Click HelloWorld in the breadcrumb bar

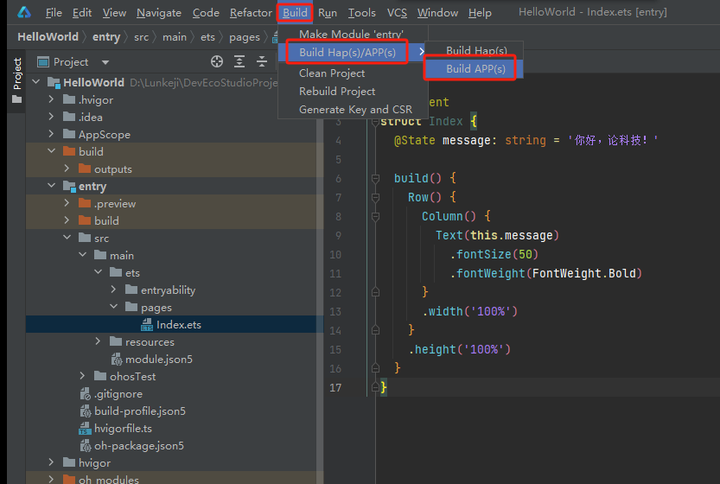click(x=48, y=37)
